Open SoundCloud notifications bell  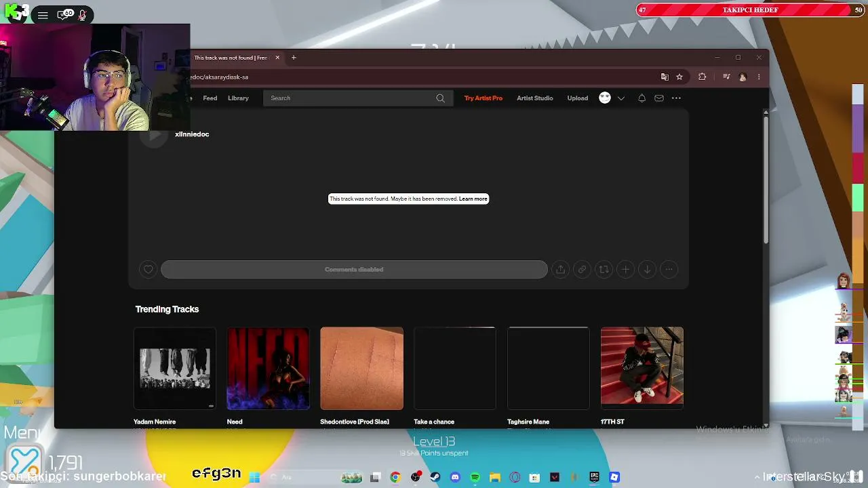pyautogui.click(x=642, y=98)
